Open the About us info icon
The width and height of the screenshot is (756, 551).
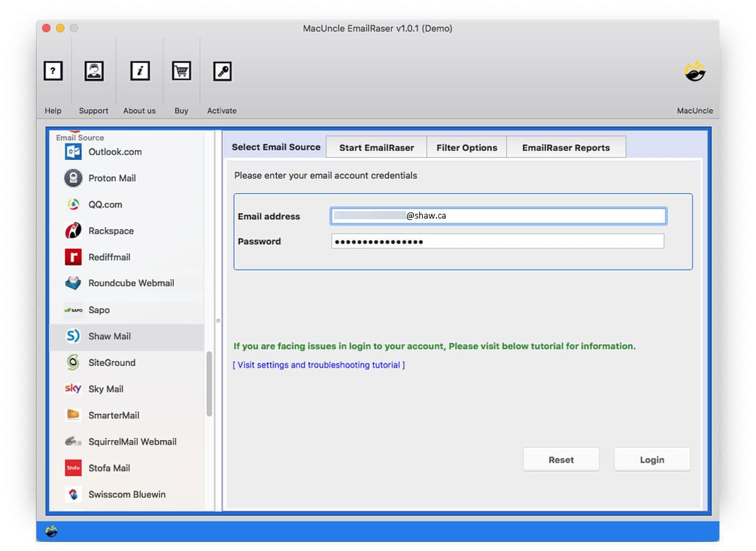point(140,71)
